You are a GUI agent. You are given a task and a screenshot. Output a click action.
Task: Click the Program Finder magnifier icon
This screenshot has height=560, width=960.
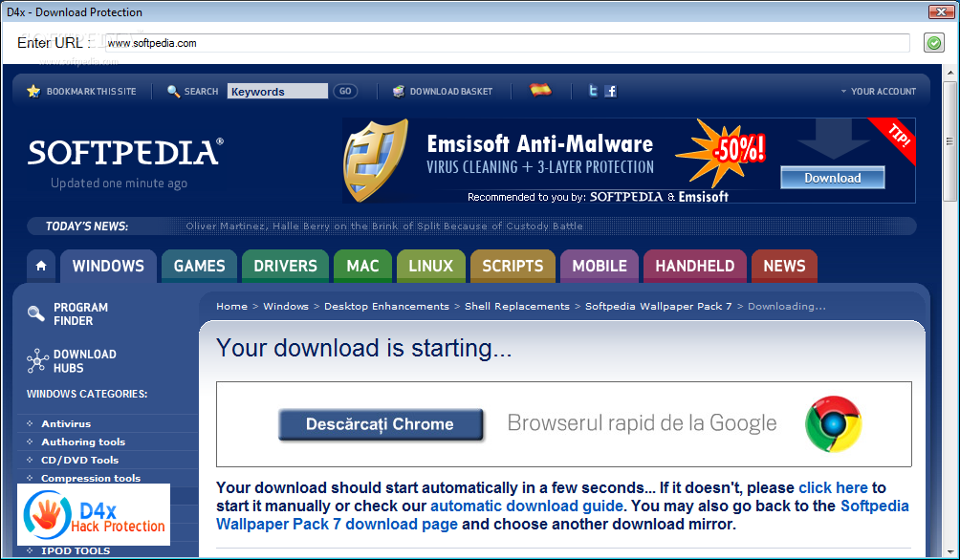point(36,314)
